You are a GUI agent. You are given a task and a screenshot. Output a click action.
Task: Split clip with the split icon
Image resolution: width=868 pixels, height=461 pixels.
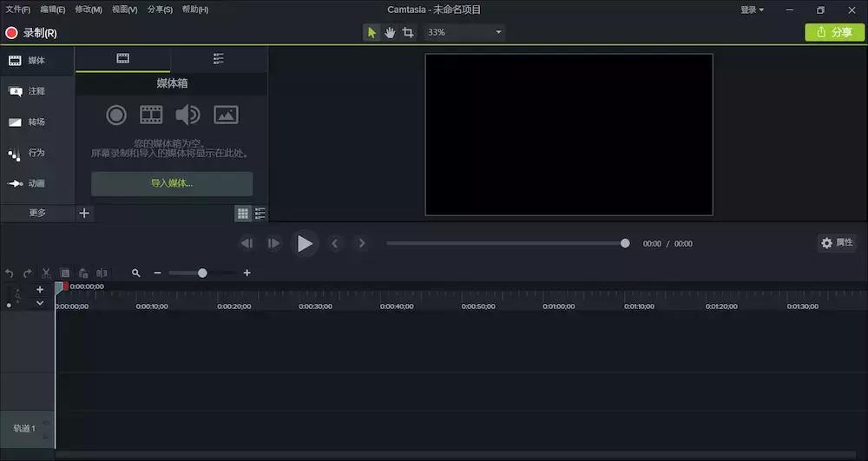102,273
